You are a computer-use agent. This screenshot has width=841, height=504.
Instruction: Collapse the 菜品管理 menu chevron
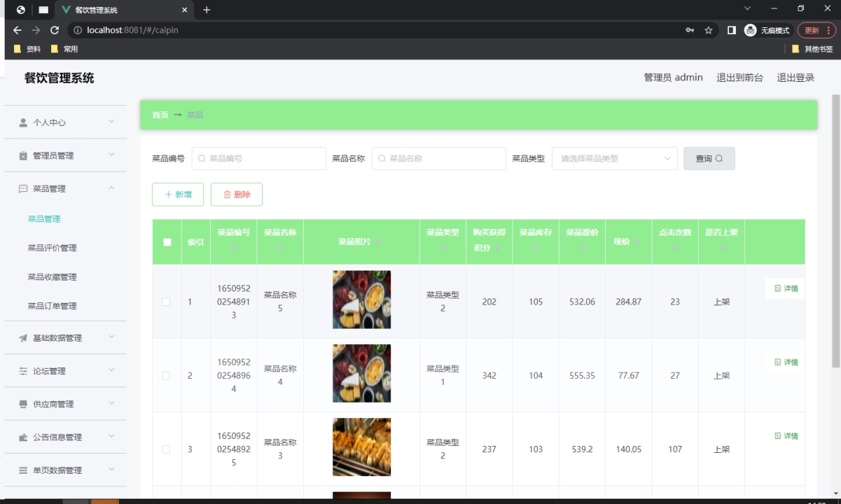coord(111,188)
